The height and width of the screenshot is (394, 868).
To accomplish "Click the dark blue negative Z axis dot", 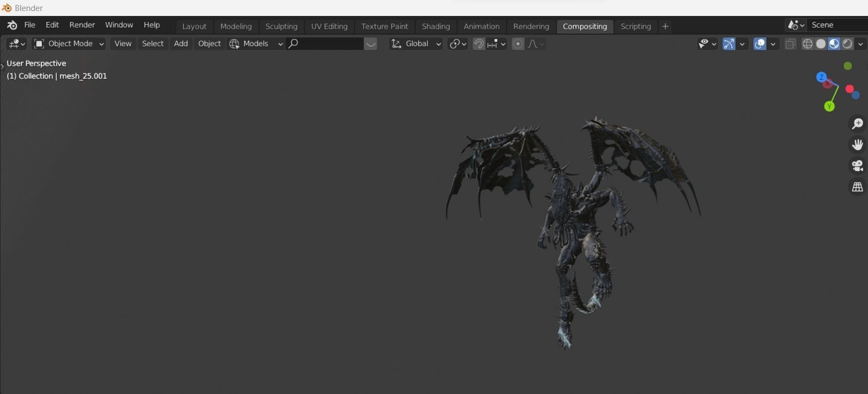I will [x=855, y=95].
